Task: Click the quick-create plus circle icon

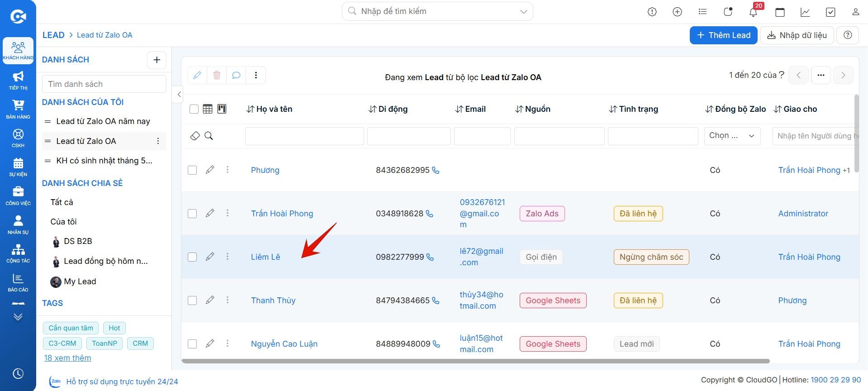Action: tap(677, 12)
